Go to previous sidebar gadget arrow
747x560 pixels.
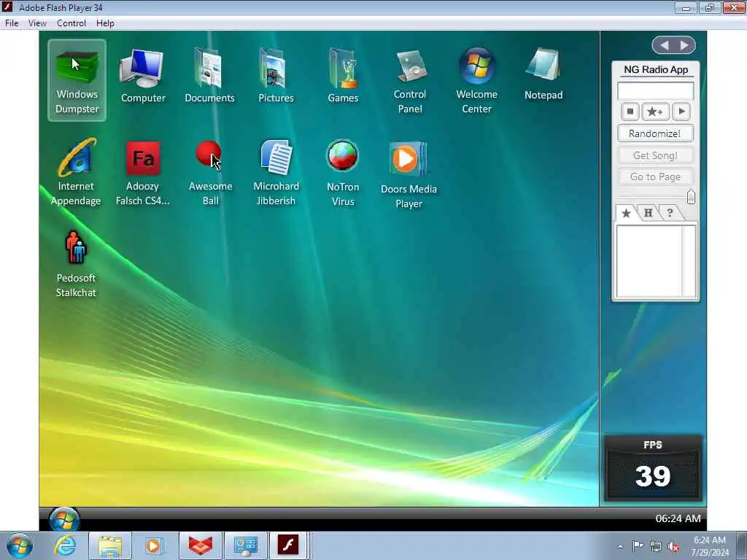point(664,45)
